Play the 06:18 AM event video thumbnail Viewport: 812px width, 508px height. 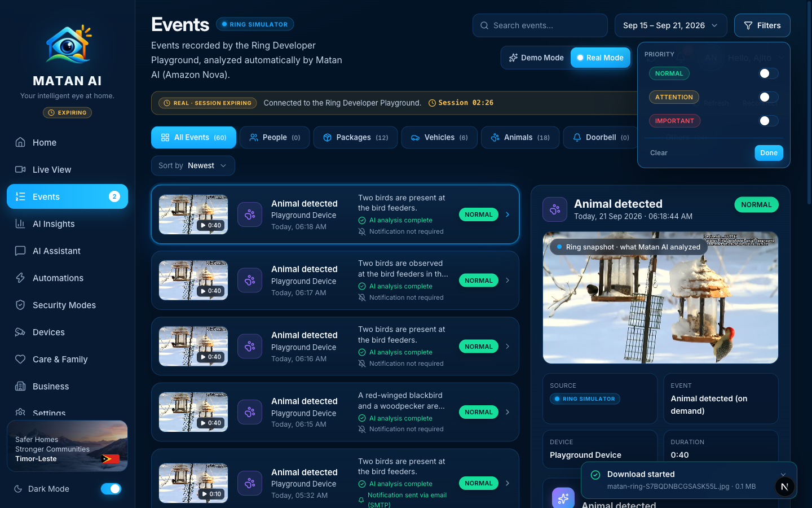tap(193, 214)
